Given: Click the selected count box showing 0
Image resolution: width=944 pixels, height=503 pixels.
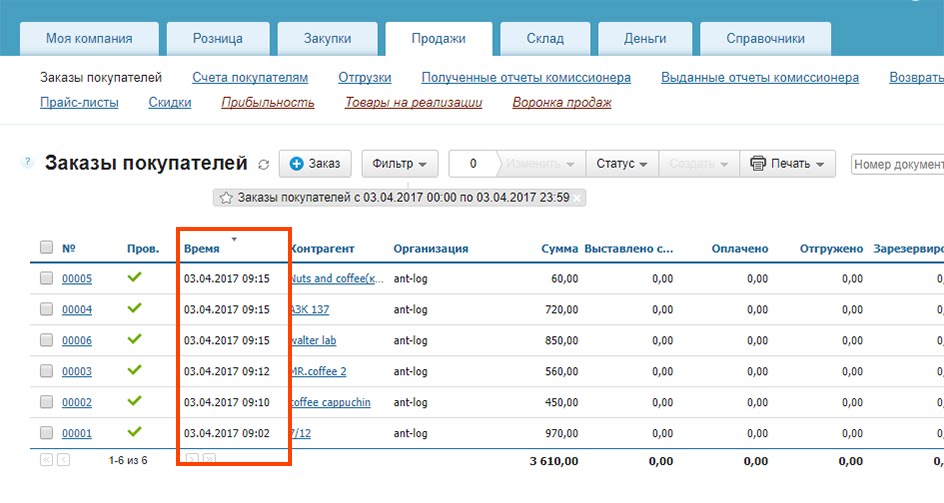Looking at the screenshot, I should (473, 164).
